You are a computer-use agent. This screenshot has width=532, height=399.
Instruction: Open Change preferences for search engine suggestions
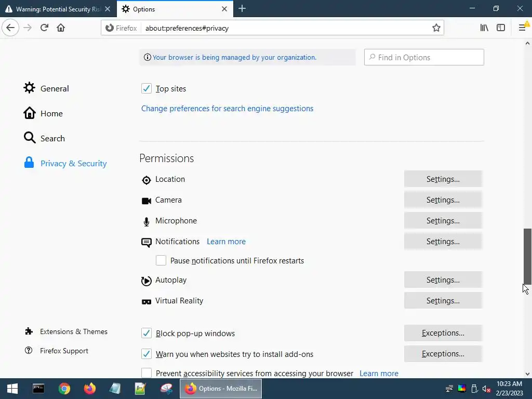[227, 108]
